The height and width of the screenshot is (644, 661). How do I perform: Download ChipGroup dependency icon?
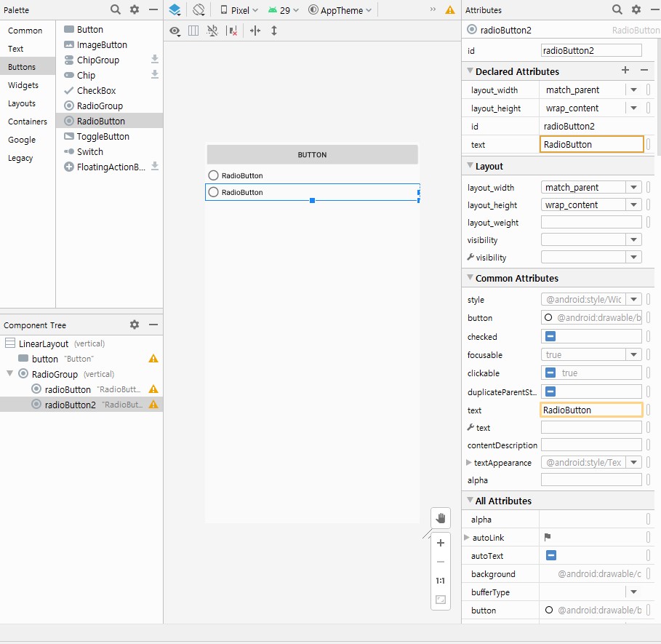click(x=155, y=60)
